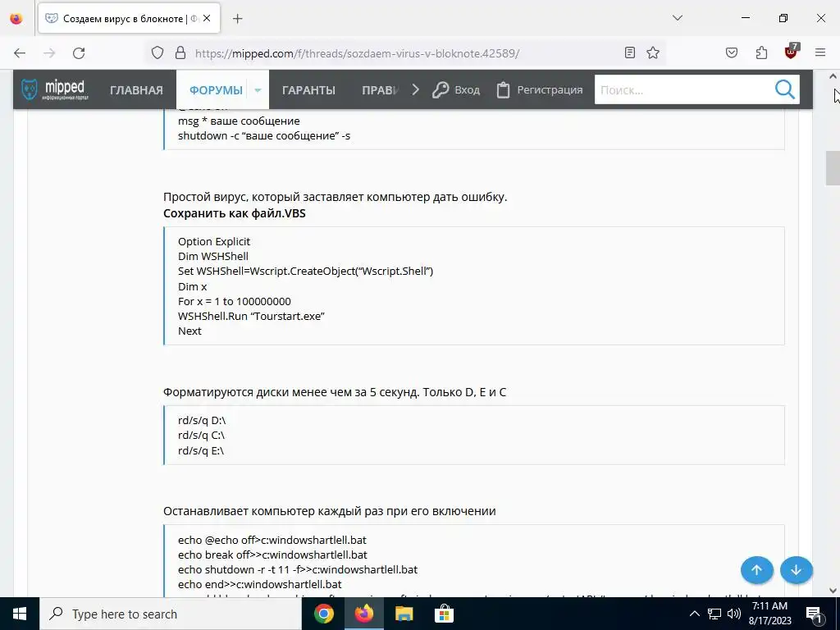Save page to Pocket

[732, 52]
